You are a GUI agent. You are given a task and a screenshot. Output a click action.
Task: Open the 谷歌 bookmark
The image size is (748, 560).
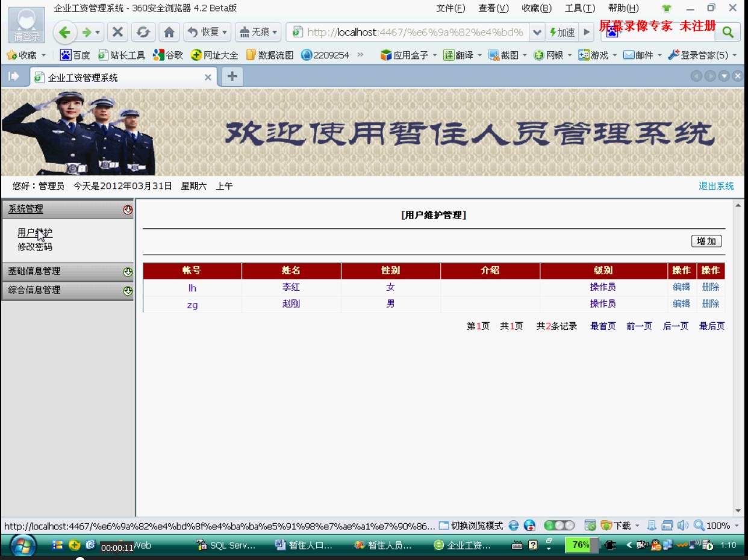pyautogui.click(x=168, y=55)
